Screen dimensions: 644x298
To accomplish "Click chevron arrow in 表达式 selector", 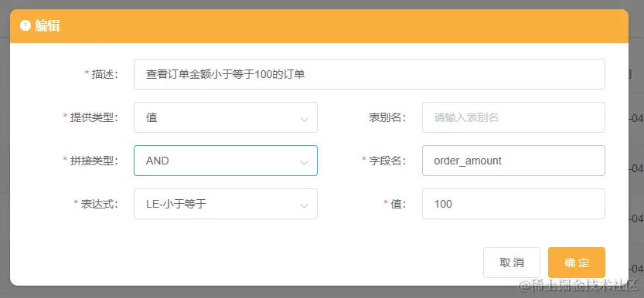I will click(x=304, y=205).
